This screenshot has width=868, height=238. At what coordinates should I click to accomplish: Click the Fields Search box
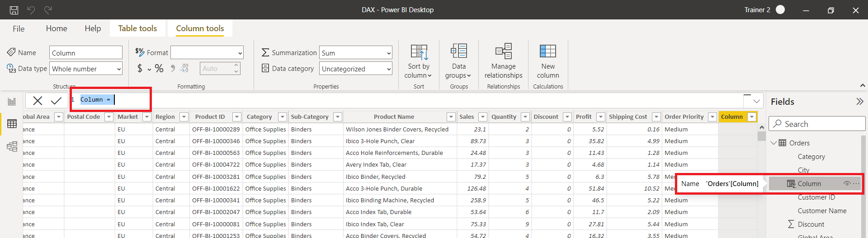point(817,124)
